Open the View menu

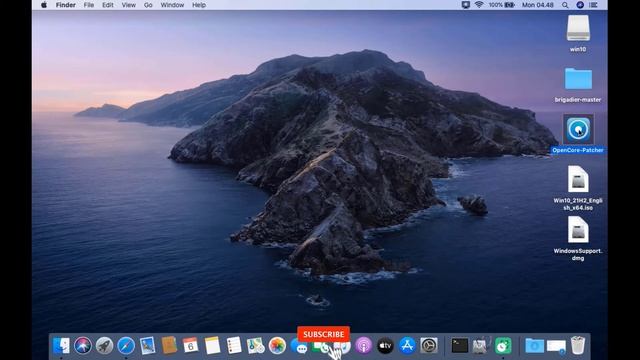[x=129, y=5]
